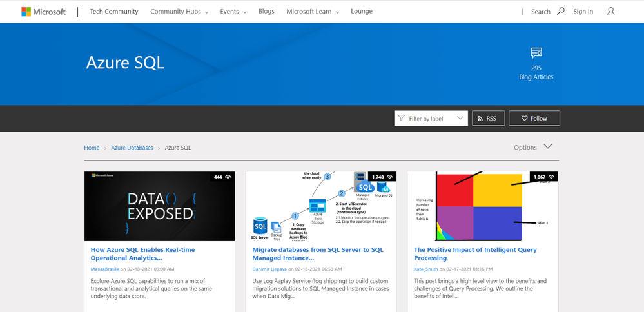Click the user profile icon

[610, 12]
